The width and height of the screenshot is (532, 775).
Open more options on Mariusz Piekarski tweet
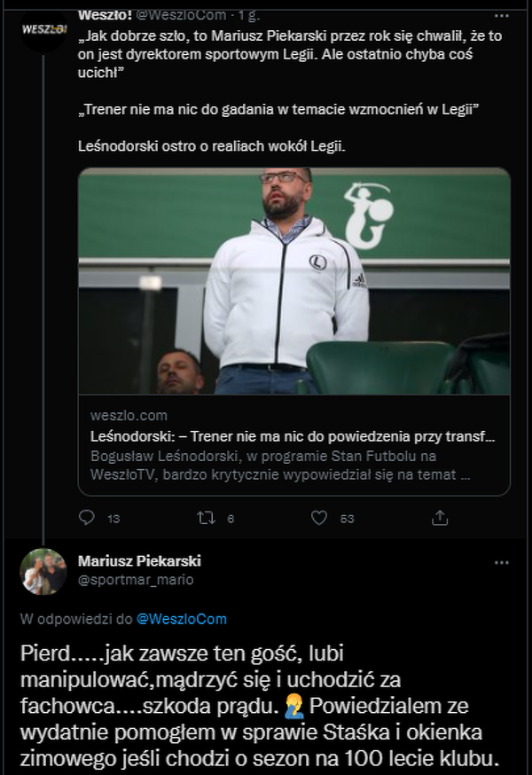click(x=502, y=562)
